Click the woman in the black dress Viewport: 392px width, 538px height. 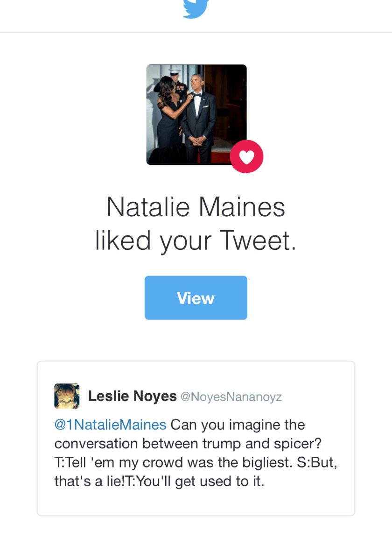point(168,117)
